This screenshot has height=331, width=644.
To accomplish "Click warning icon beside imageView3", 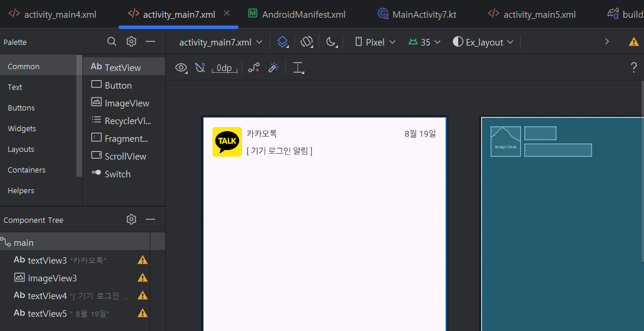I will (x=143, y=277).
